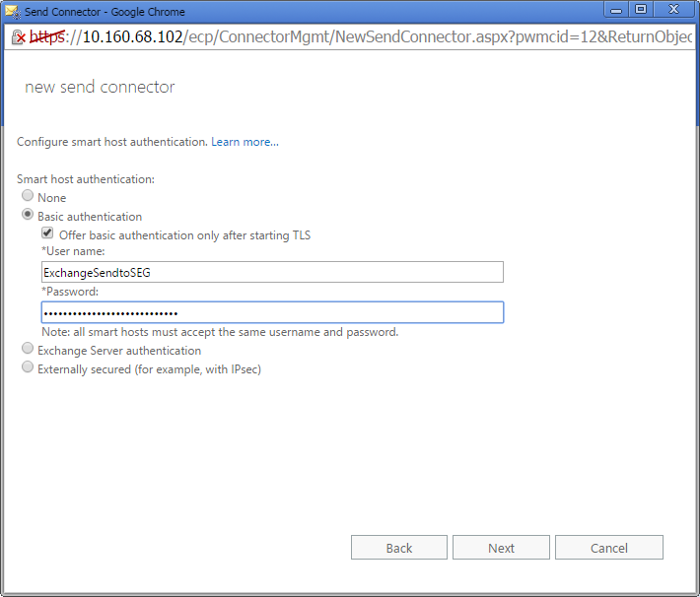Select Externally secured option
The image size is (700, 597).
[28, 368]
